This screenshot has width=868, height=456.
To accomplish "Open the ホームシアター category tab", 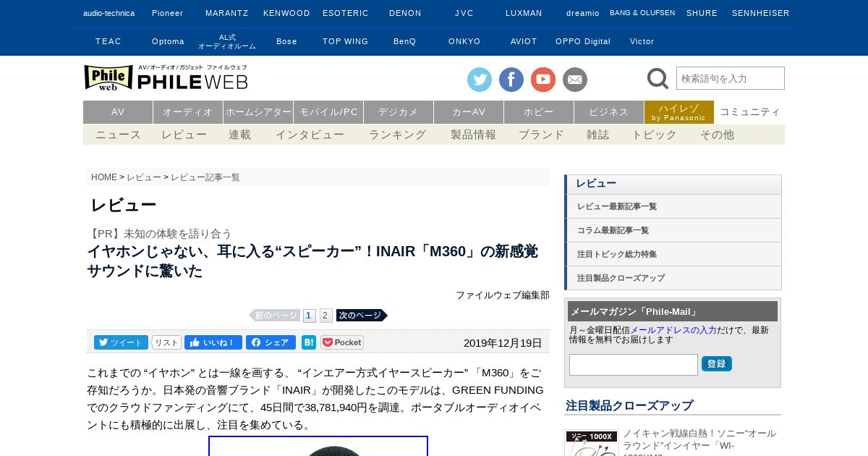I will [258, 112].
